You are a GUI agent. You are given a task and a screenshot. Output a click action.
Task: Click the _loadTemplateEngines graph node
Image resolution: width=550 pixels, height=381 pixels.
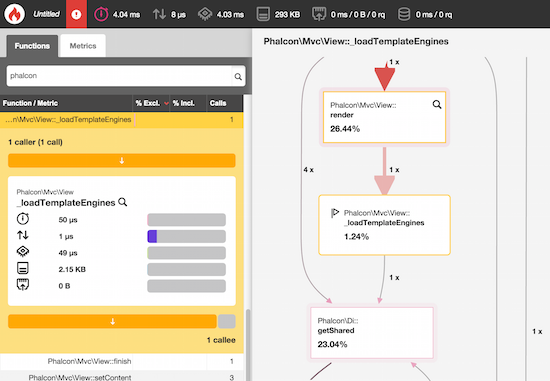[x=384, y=225]
